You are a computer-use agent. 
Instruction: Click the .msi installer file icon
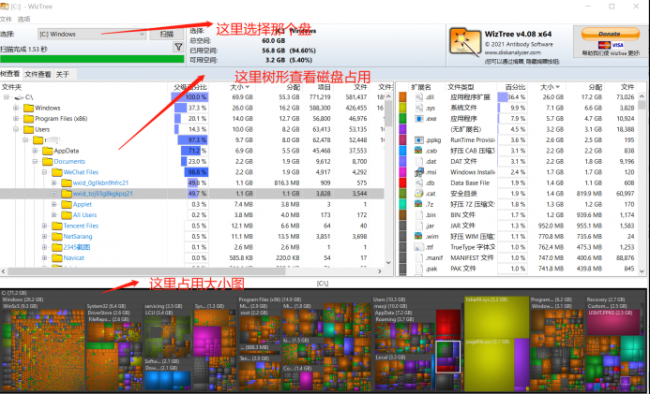click(x=419, y=172)
